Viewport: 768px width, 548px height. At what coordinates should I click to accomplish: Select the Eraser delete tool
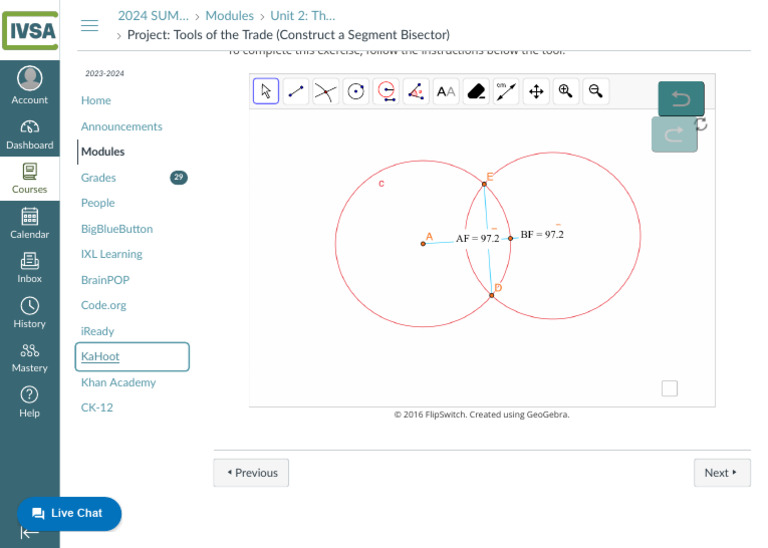(x=476, y=91)
